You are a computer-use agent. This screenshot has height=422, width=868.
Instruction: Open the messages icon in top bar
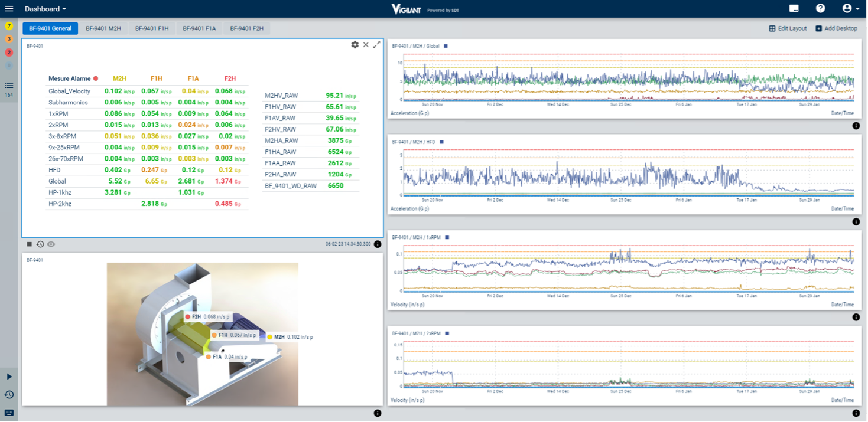pos(794,9)
